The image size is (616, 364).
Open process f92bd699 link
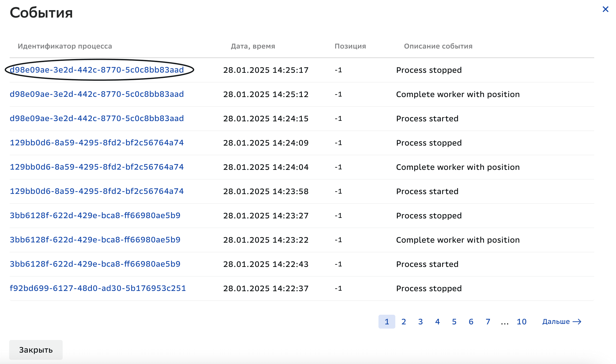pyautogui.click(x=98, y=288)
